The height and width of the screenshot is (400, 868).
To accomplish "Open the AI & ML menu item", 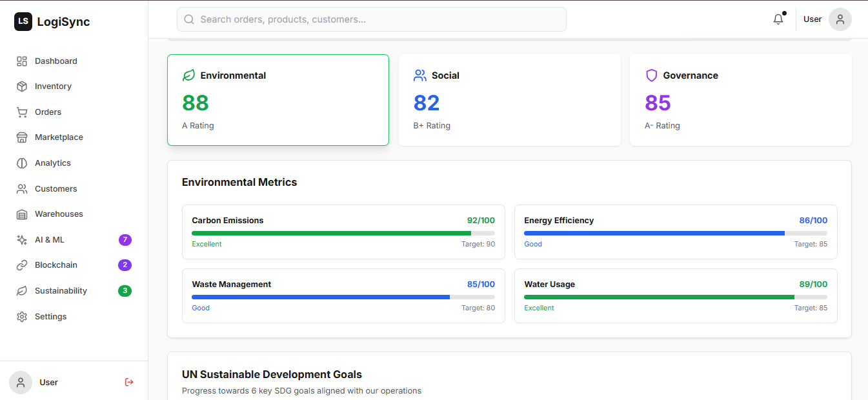I will [x=74, y=240].
